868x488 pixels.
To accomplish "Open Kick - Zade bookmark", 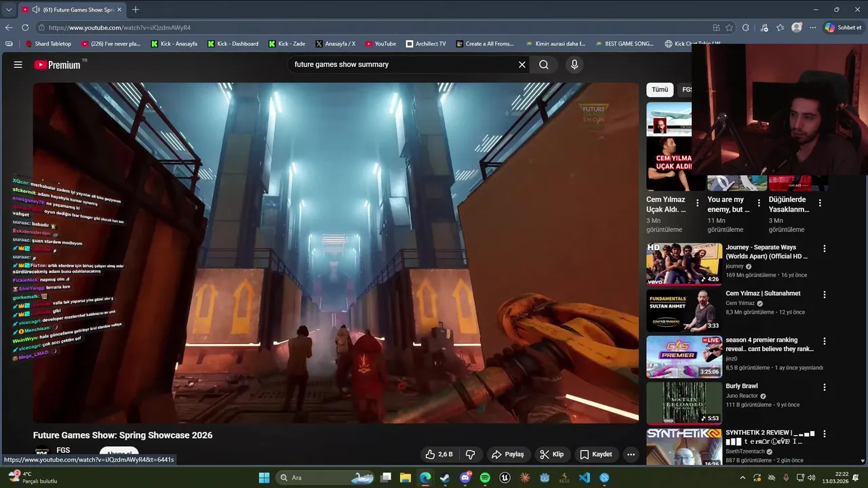I will 287,43.
